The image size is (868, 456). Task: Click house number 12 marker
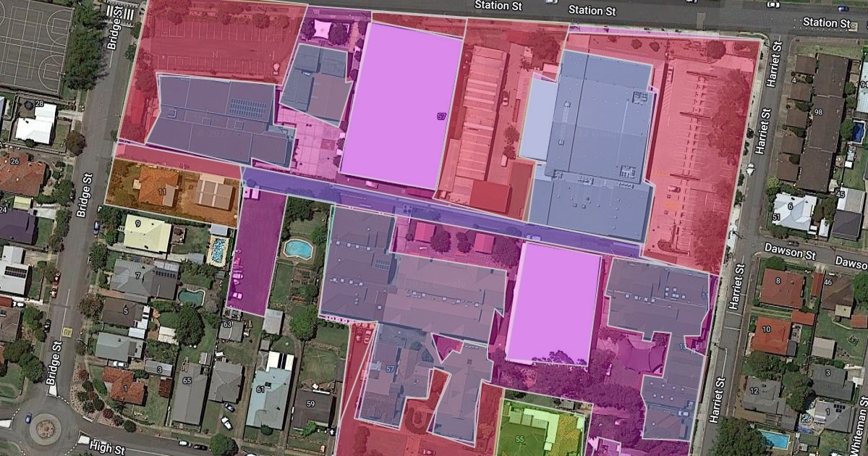(754, 391)
